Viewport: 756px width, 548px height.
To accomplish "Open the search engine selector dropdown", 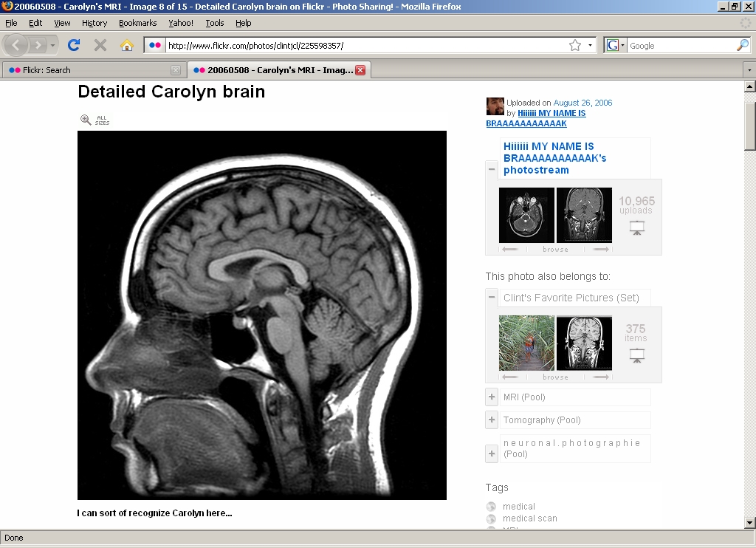I will pyautogui.click(x=615, y=45).
